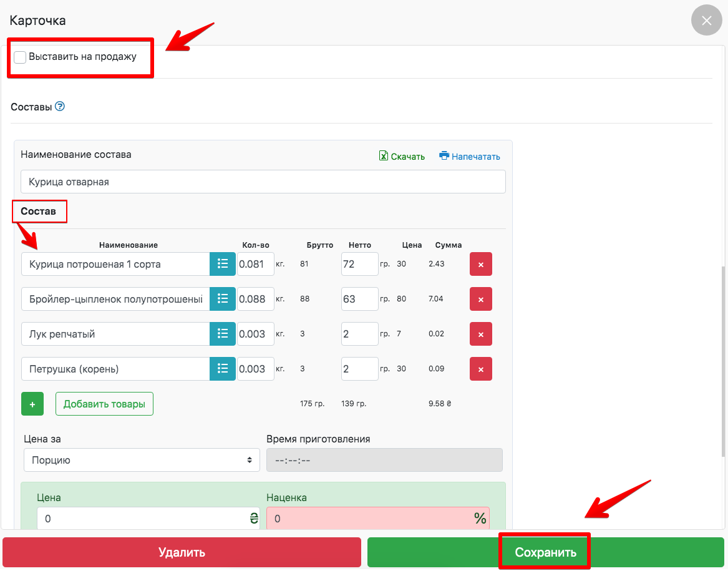728x571 pixels.
Task: Click the Составы help question icon
Action: click(x=60, y=107)
